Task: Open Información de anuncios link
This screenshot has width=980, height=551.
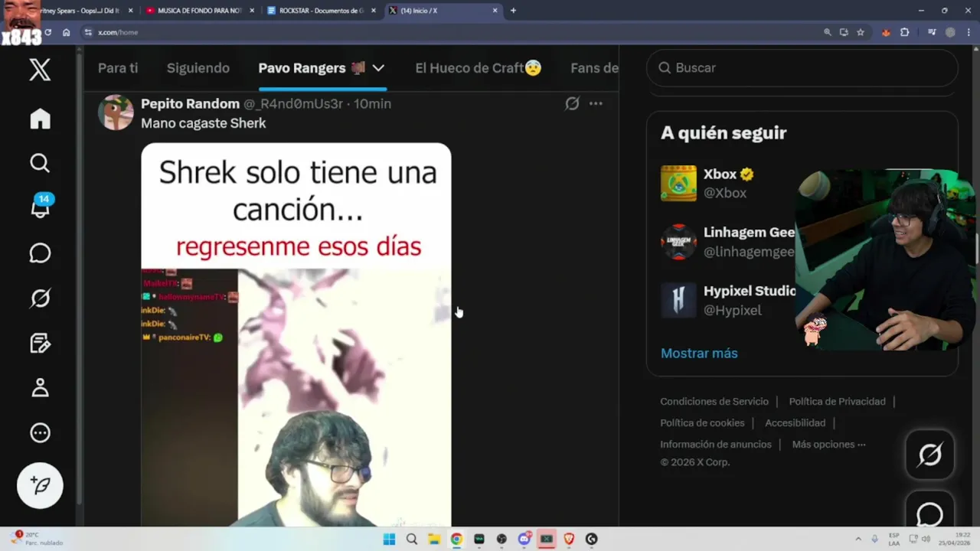Action: (x=716, y=444)
